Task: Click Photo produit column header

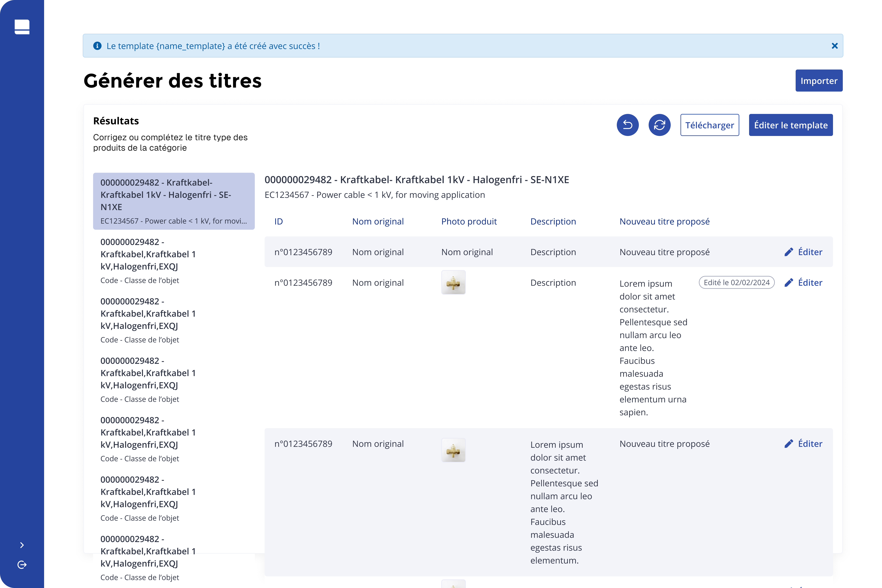Action: [x=469, y=221]
